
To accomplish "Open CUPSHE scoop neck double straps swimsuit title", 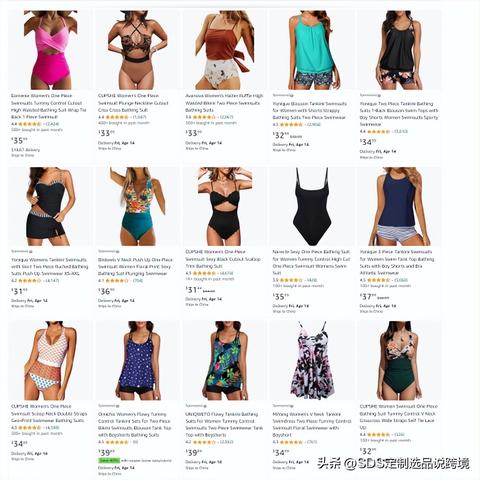I will point(49,413).
